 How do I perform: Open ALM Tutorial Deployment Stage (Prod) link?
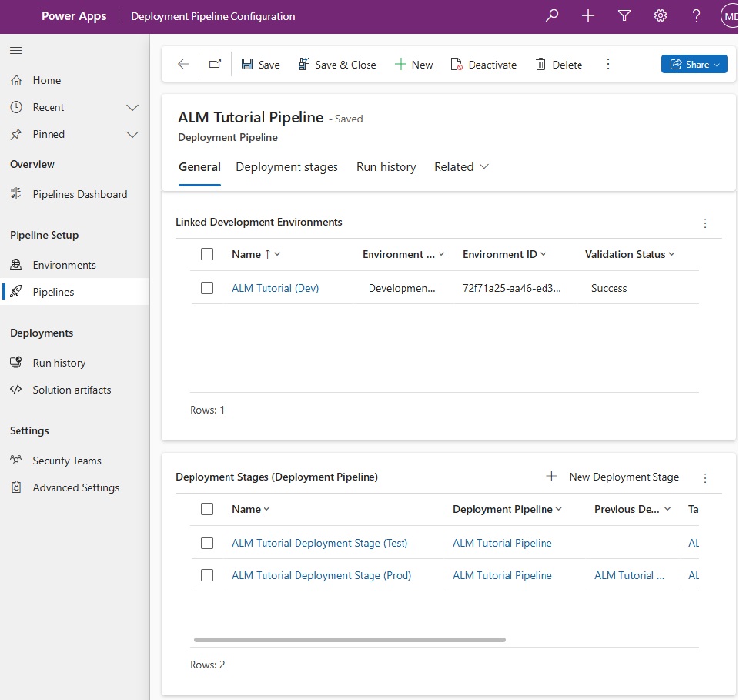point(321,575)
